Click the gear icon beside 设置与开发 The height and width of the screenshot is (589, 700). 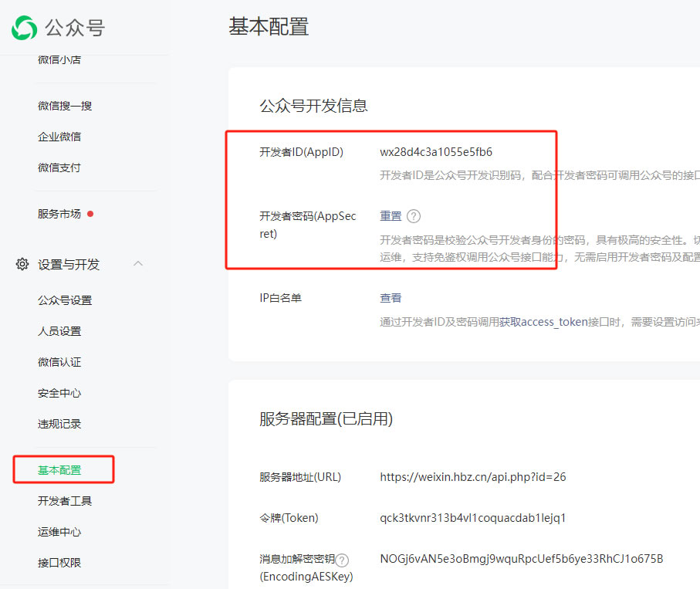22,264
